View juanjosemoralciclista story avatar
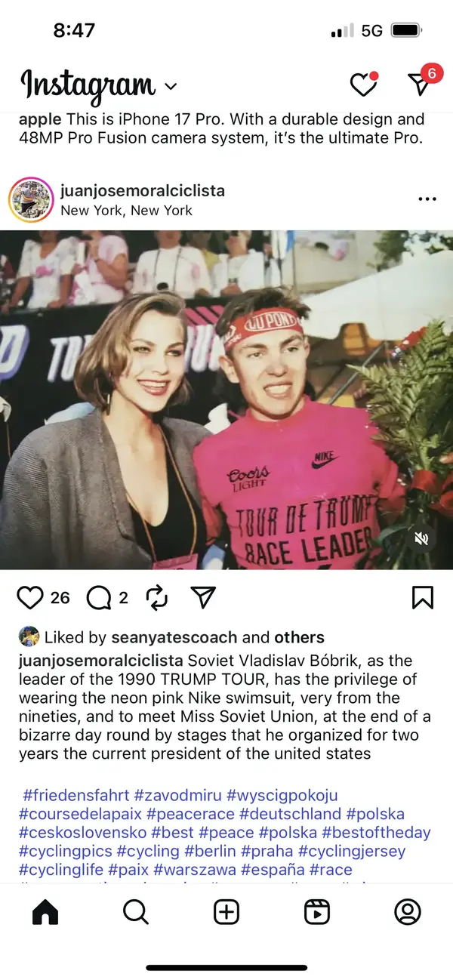 point(31,199)
